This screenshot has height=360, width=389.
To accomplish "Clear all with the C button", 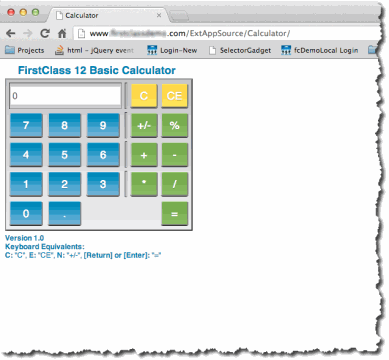I will 144,96.
